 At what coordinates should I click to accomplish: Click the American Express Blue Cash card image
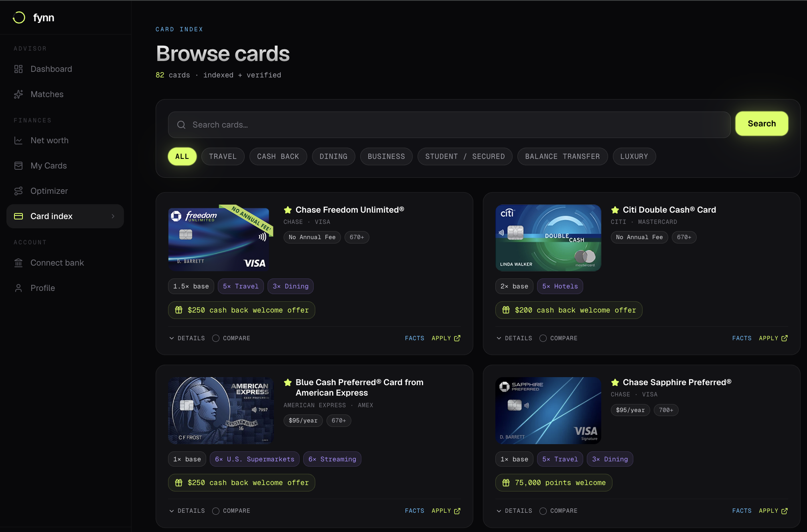coord(221,410)
